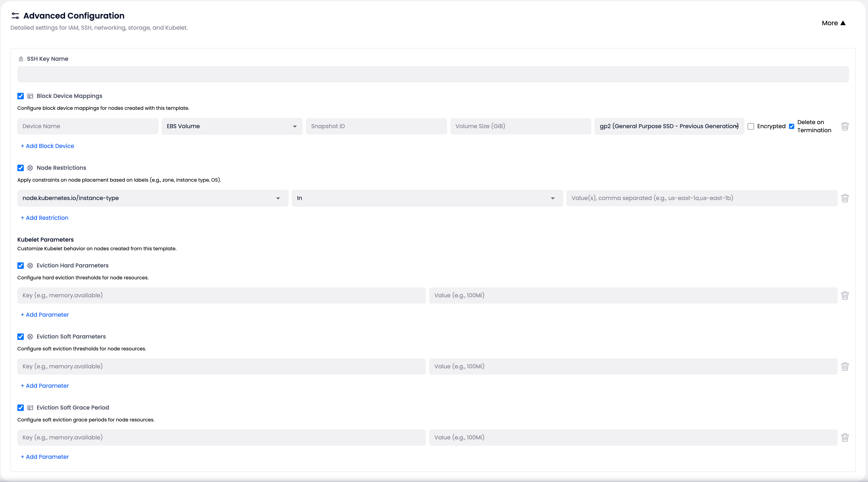868x482 pixels.
Task: Toggle the Eviction Hard Parameters checkbox
Action: pos(21,266)
